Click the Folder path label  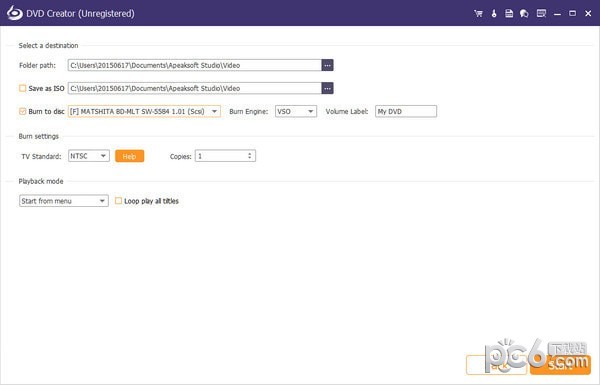click(38, 65)
